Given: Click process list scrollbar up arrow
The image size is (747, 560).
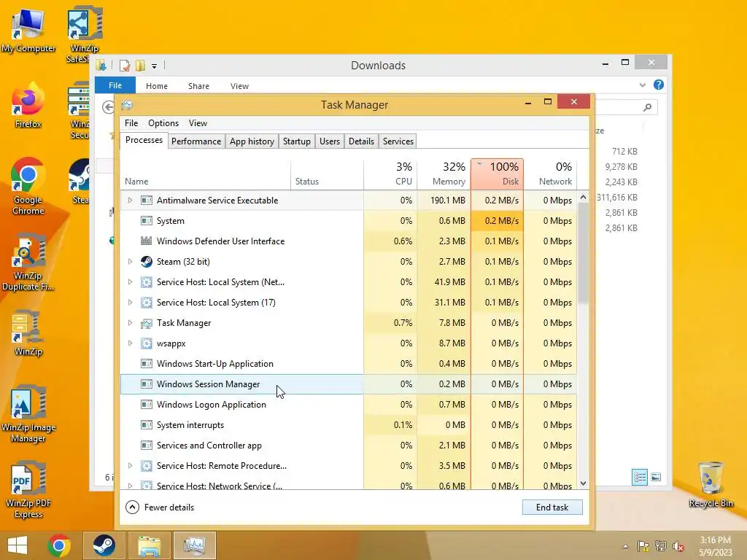Looking at the screenshot, I should click(x=583, y=197).
